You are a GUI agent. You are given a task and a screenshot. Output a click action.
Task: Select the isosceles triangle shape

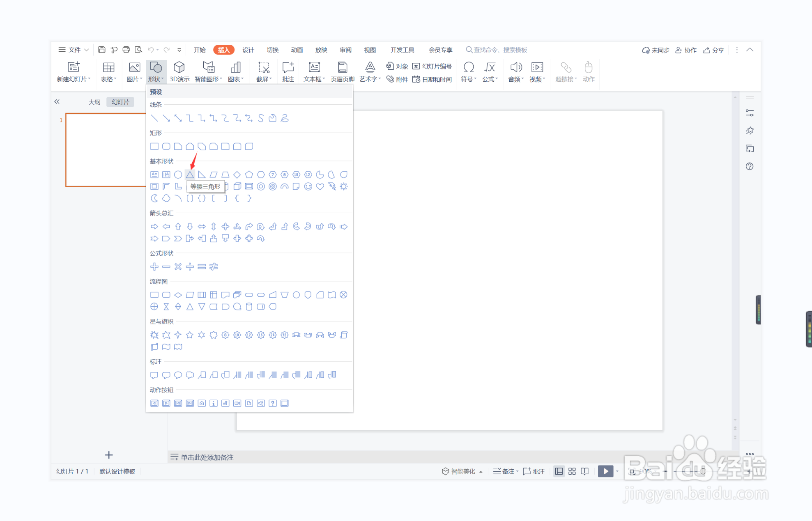click(190, 174)
